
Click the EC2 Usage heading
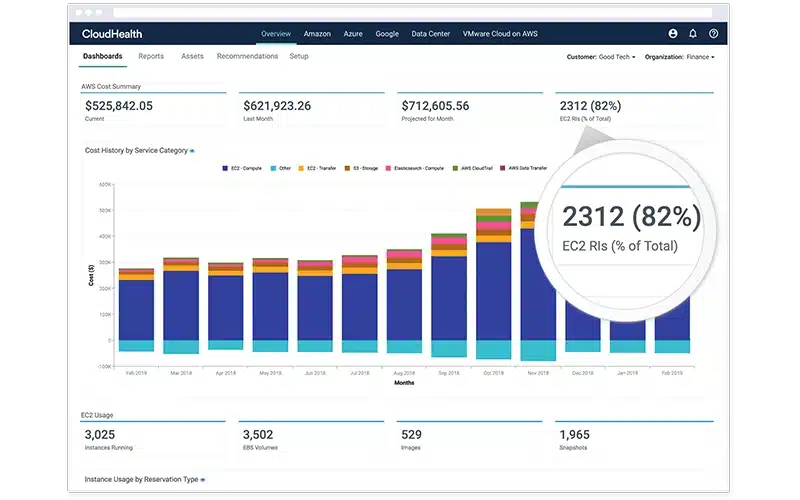click(x=97, y=415)
